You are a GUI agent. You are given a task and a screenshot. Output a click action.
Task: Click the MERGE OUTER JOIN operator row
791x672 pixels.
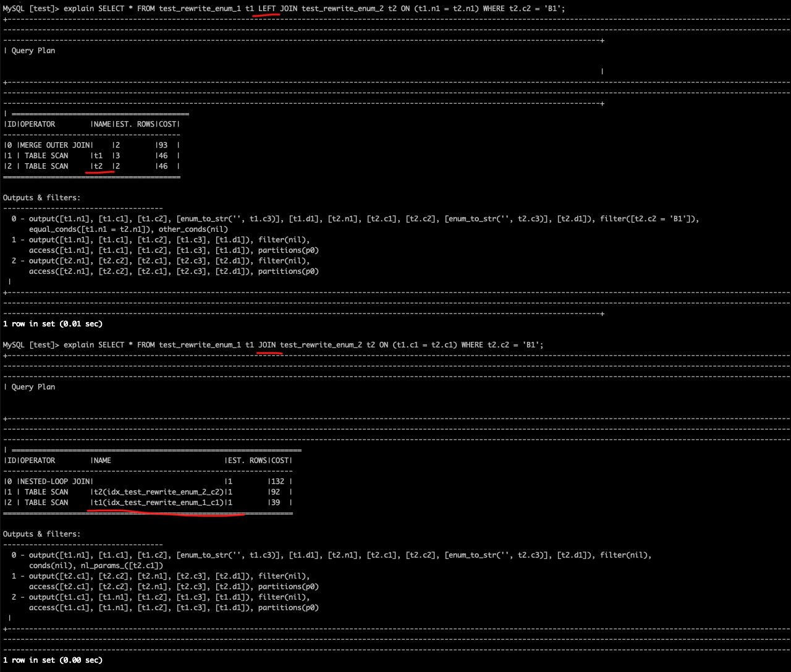pos(92,145)
